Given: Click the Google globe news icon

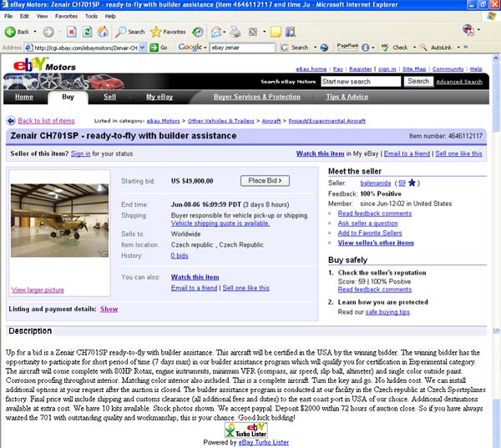Looking at the screenshot, I should 324,48.
